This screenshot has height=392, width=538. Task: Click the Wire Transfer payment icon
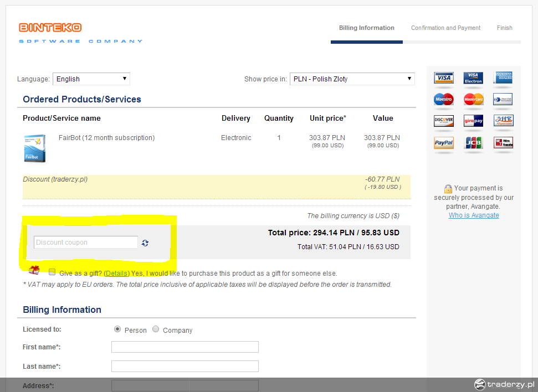tap(503, 142)
